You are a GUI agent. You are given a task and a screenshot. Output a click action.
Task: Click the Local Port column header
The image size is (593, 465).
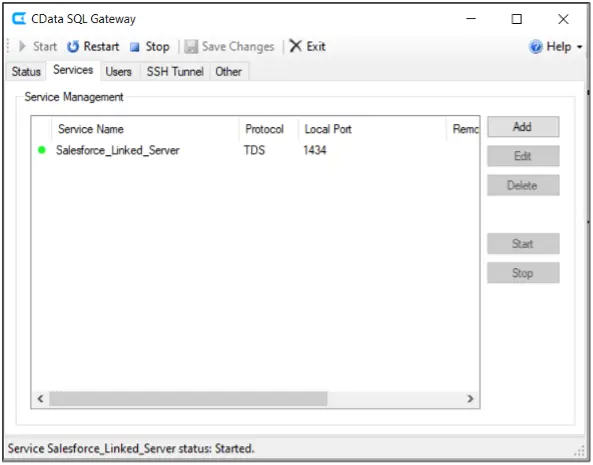372,129
